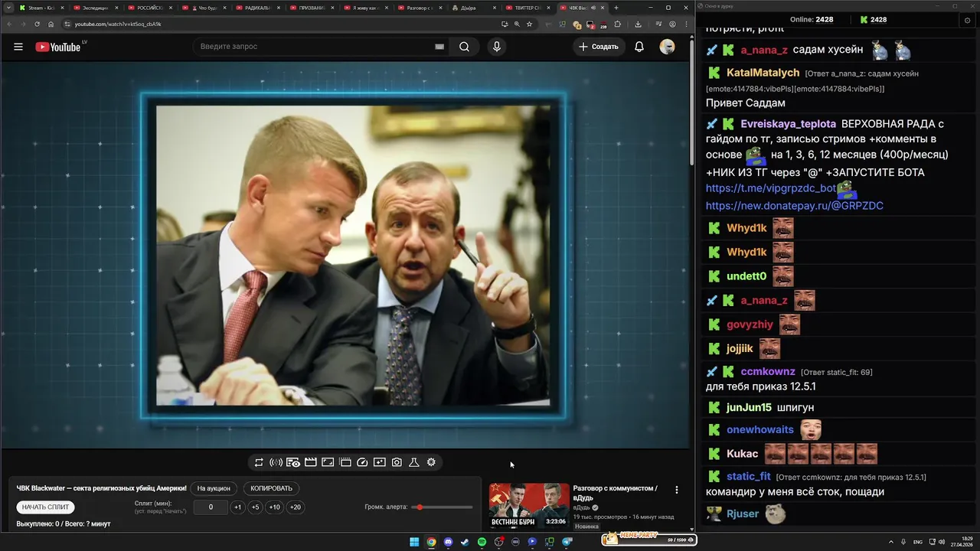Reload the YouTube page
The width and height of the screenshot is (980, 551).
(x=37, y=24)
